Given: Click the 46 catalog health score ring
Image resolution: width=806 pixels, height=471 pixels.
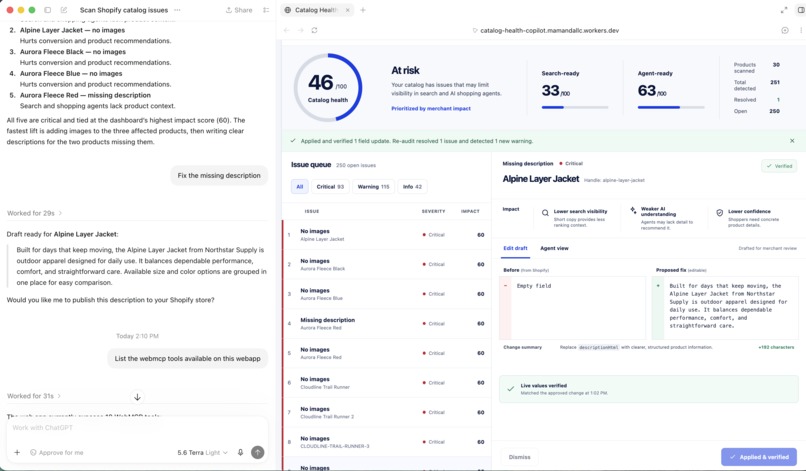Looking at the screenshot, I should [328, 87].
